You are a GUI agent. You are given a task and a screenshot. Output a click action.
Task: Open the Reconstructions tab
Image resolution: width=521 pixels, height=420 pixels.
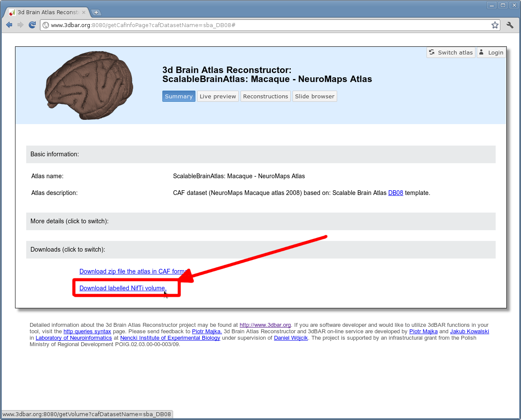pyautogui.click(x=265, y=96)
